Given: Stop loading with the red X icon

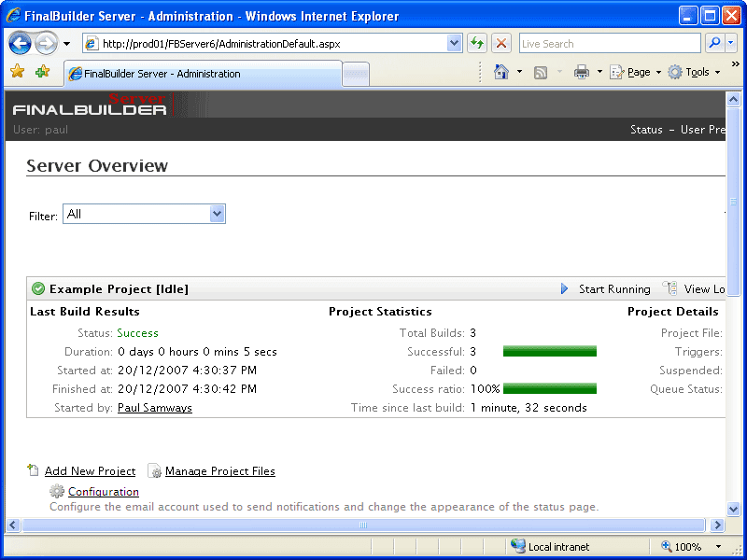Looking at the screenshot, I should [501, 44].
